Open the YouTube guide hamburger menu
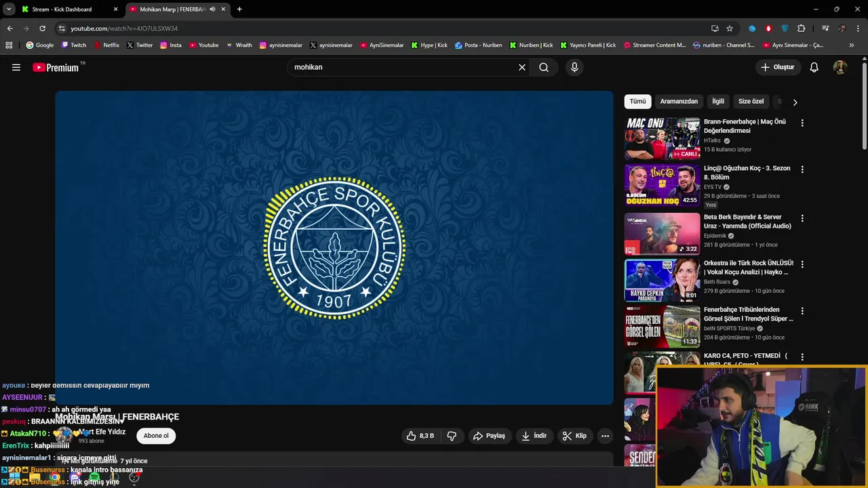 [x=16, y=67]
